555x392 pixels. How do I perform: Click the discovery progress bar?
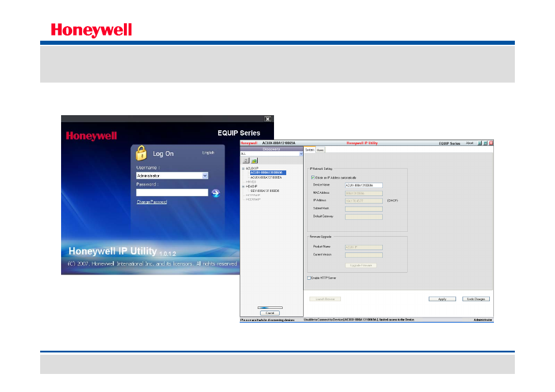(270, 308)
